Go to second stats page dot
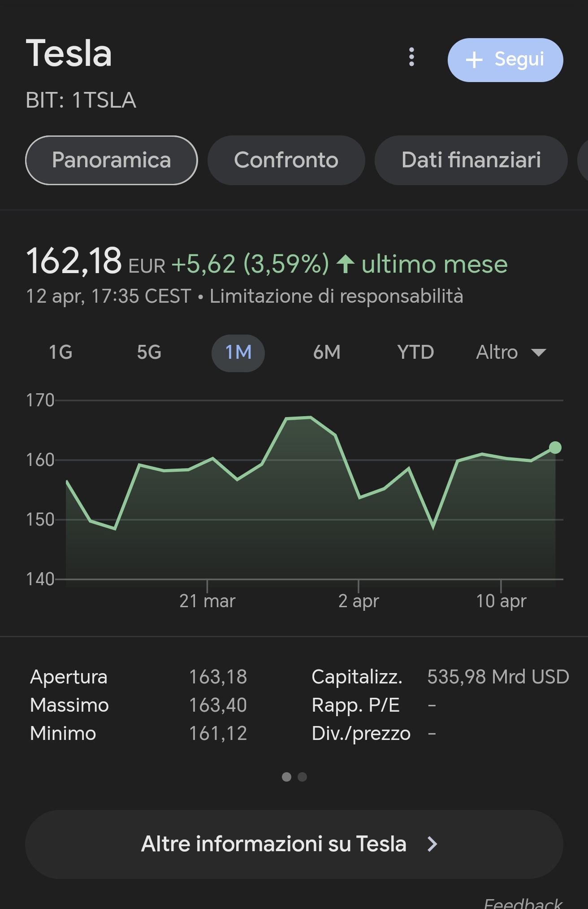Screen dimensions: 588x909 [x=303, y=777]
